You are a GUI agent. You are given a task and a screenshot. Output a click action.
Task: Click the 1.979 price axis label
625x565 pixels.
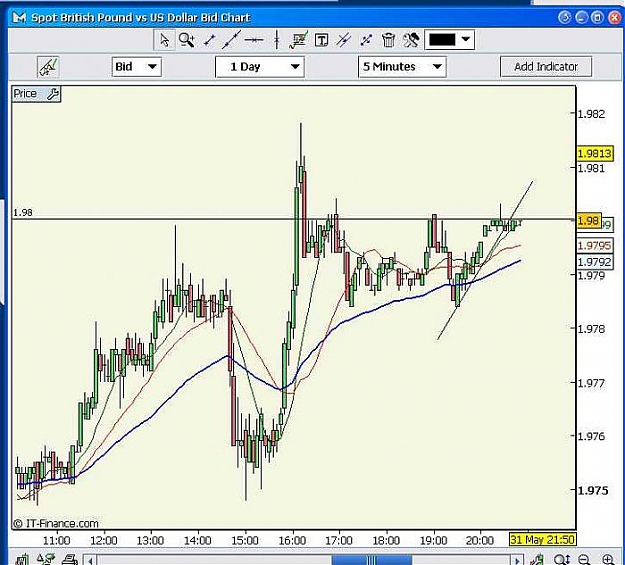tap(592, 276)
